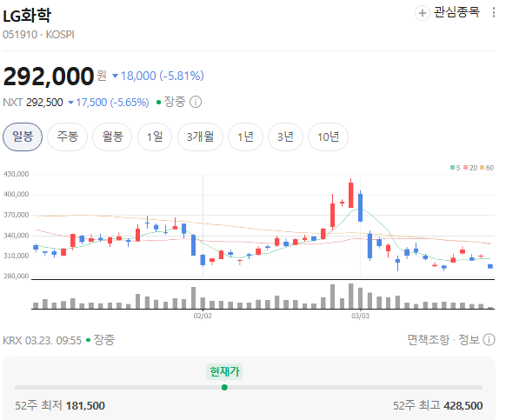The height and width of the screenshot is (420, 506).
Task: Click the 관심종목 watchlist label
Action: (456, 12)
